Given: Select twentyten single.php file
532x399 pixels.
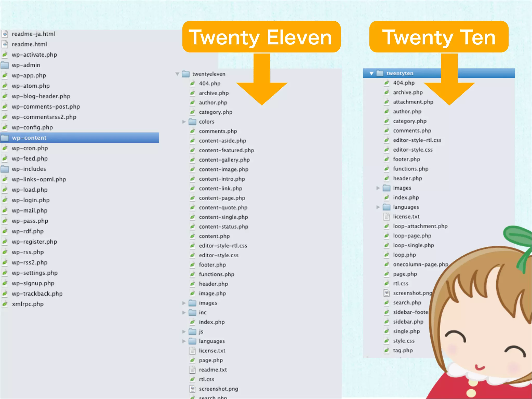Looking at the screenshot, I should 406,331.
